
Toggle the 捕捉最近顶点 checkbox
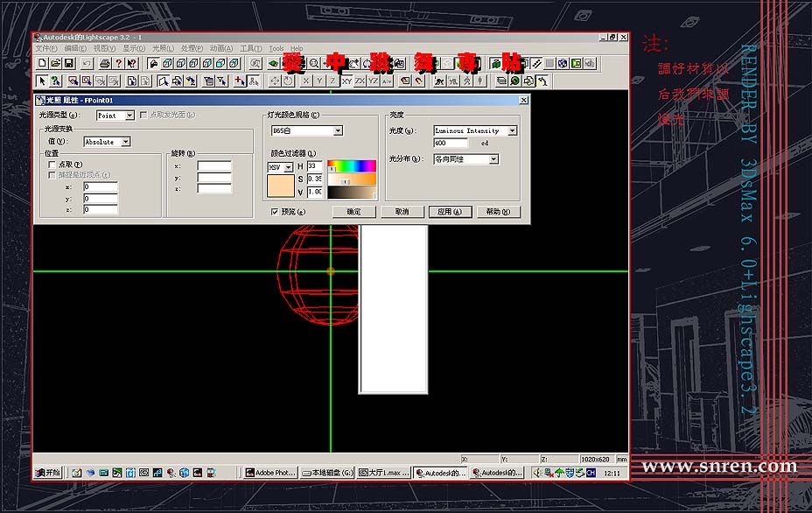coord(52,175)
